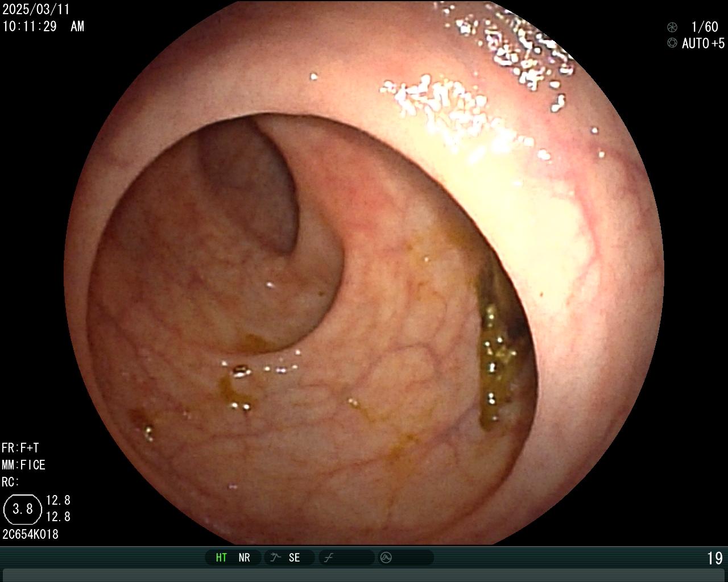This screenshot has height=582, width=728.
Task: Click the scope serial 2C654K018
Action: coord(30,534)
